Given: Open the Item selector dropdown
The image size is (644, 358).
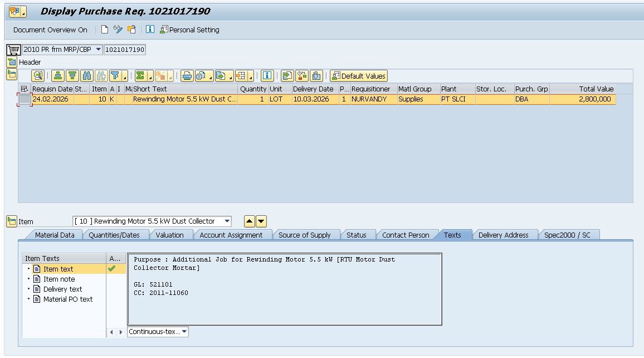Looking at the screenshot, I should pos(226,221).
